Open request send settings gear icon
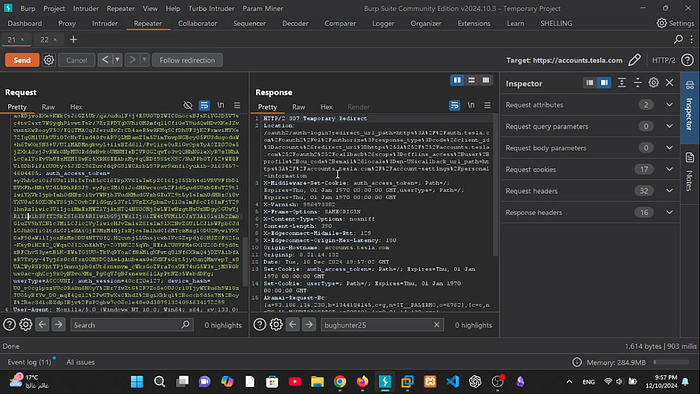 (x=49, y=60)
